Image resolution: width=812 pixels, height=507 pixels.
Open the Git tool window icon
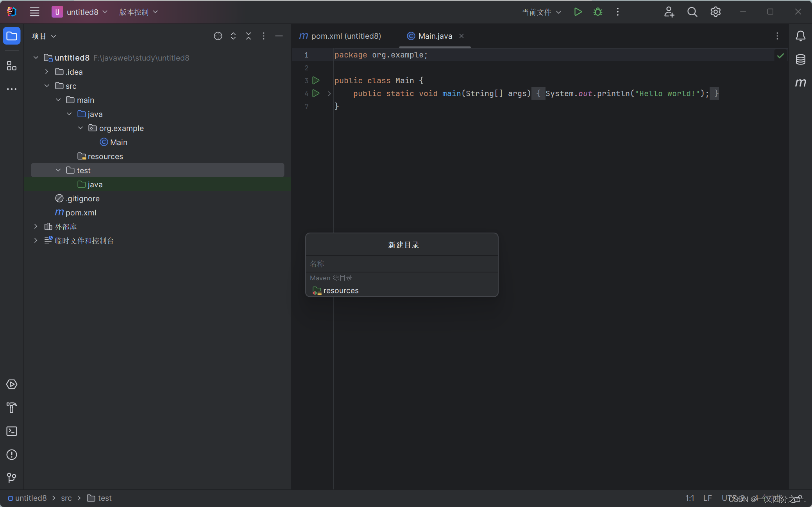coord(12,478)
